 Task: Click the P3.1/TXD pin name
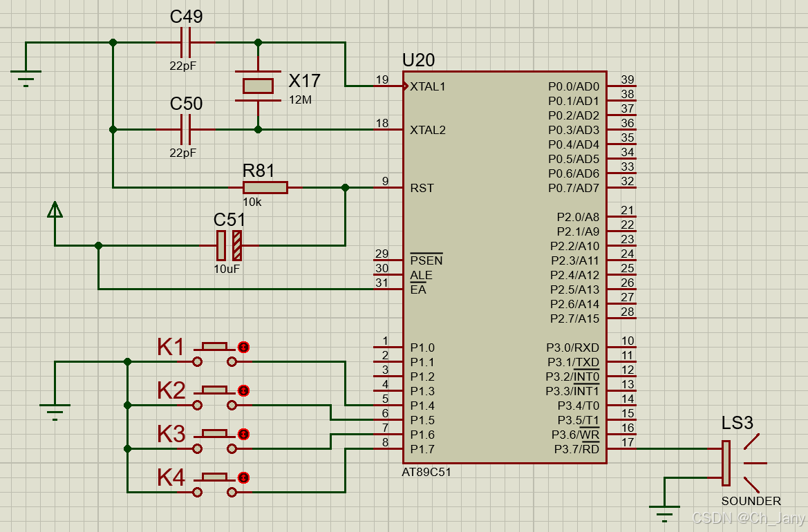coord(574,362)
